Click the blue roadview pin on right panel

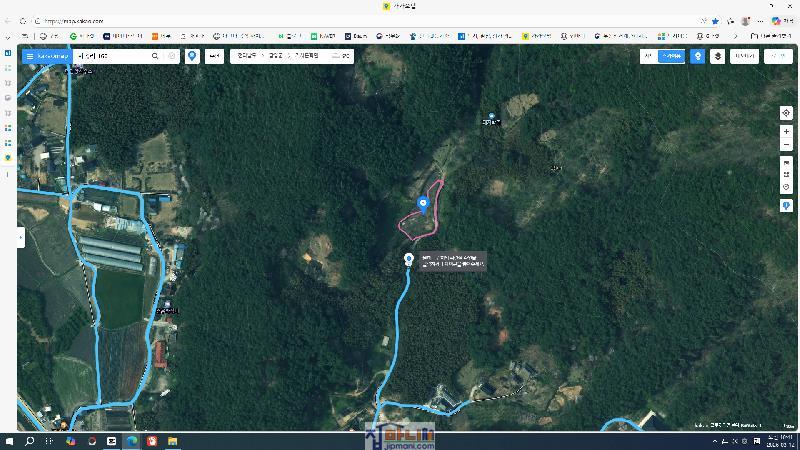tap(786, 206)
